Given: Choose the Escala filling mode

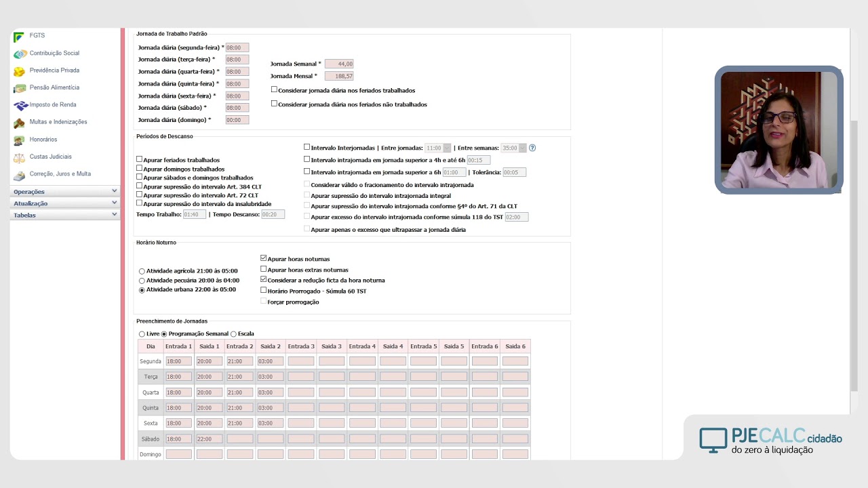Looking at the screenshot, I should click(x=233, y=334).
